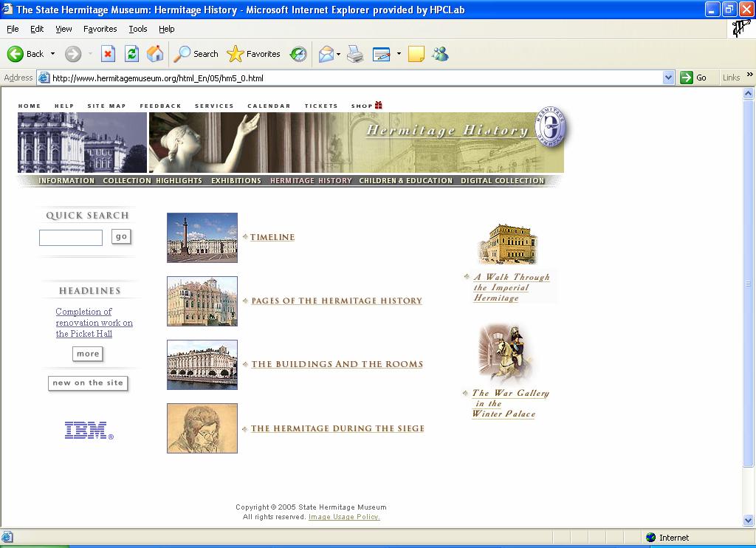
Task: Open Favorites star in toolbar
Action: 236,54
